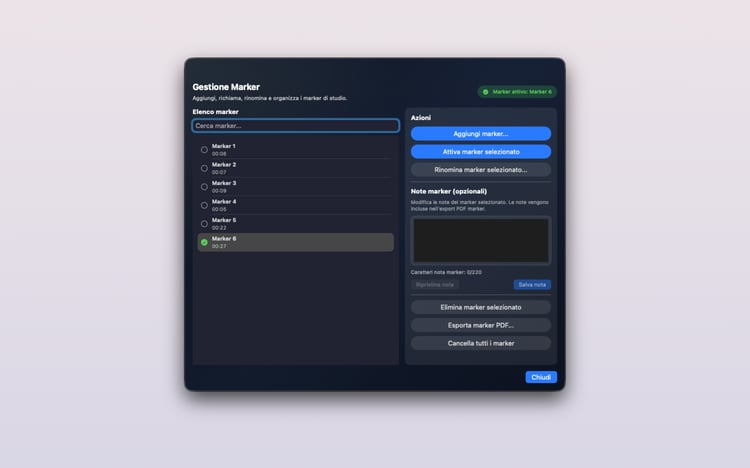The width and height of the screenshot is (750, 468).
Task: Select the Marker 5 label text
Action: click(224, 220)
